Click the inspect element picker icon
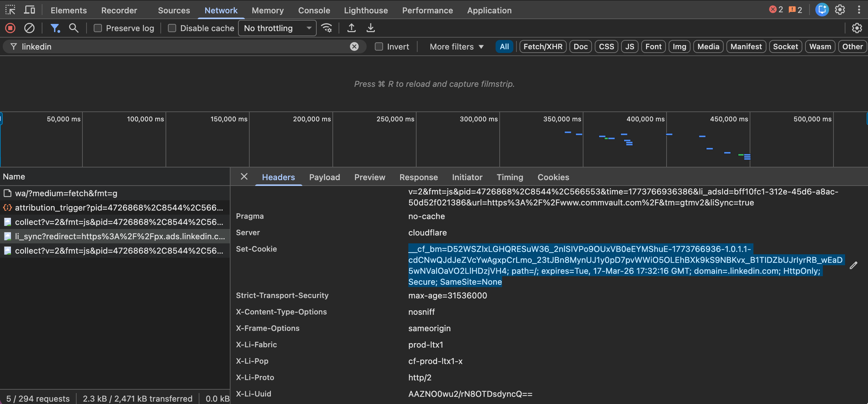This screenshot has width=868, height=404. click(x=10, y=10)
